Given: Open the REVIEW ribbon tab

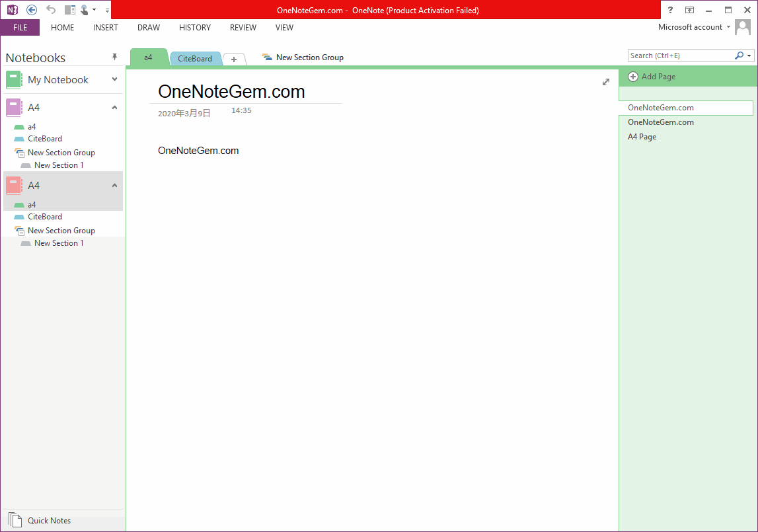Looking at the screenshot, I should [243, 28].
